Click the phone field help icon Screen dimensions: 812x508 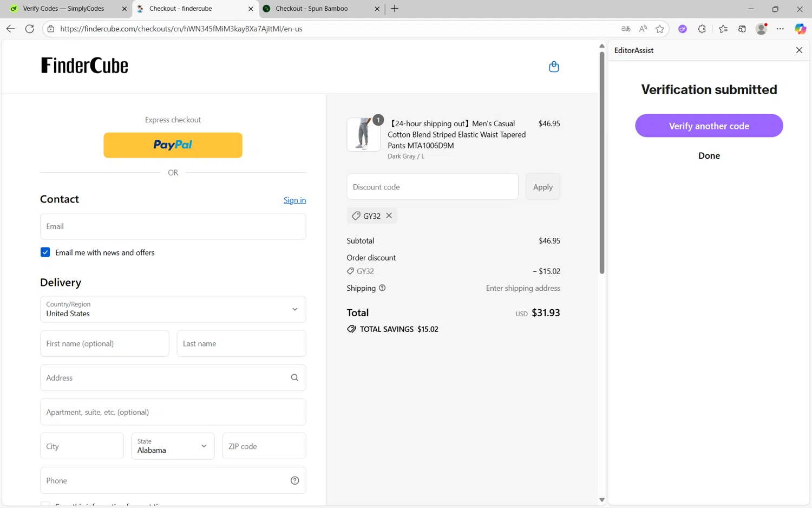[294, 480]
